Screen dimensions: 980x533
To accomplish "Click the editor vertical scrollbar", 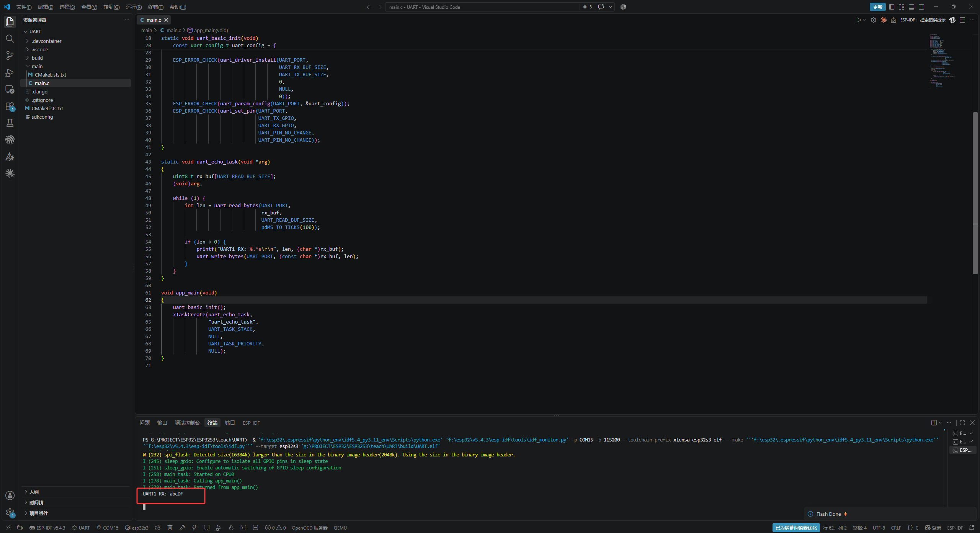I will tap(975, 193).
